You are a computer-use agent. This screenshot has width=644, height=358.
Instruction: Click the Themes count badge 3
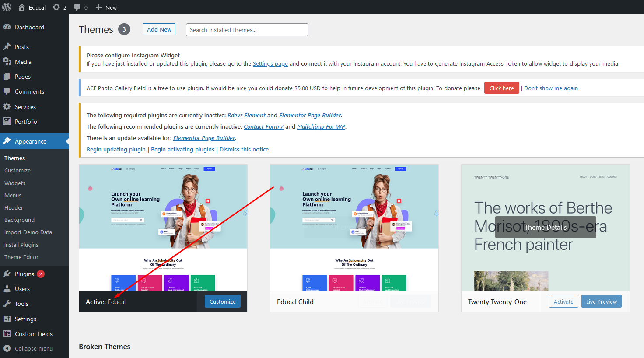(124, 29)
